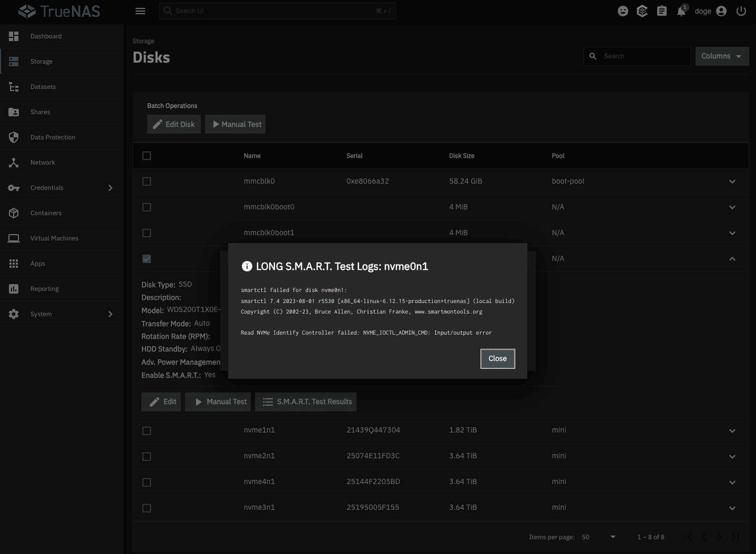Click the batch Edit Disk button
756x554 pixels.
coord(174,124)
